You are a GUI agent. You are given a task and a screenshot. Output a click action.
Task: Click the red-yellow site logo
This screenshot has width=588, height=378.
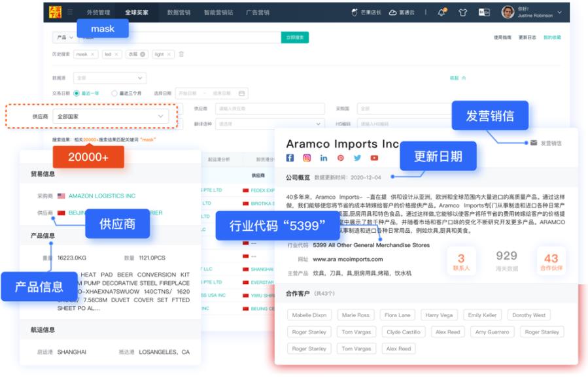tap(55, 12)
